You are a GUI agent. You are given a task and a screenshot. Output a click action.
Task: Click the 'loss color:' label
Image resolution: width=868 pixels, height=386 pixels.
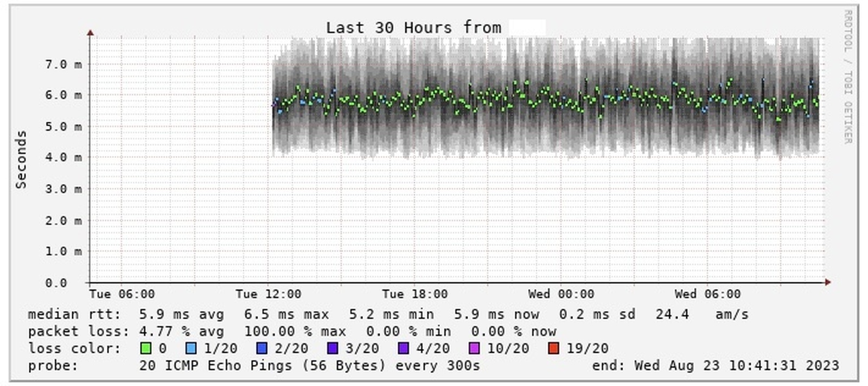tap(74, 348)
